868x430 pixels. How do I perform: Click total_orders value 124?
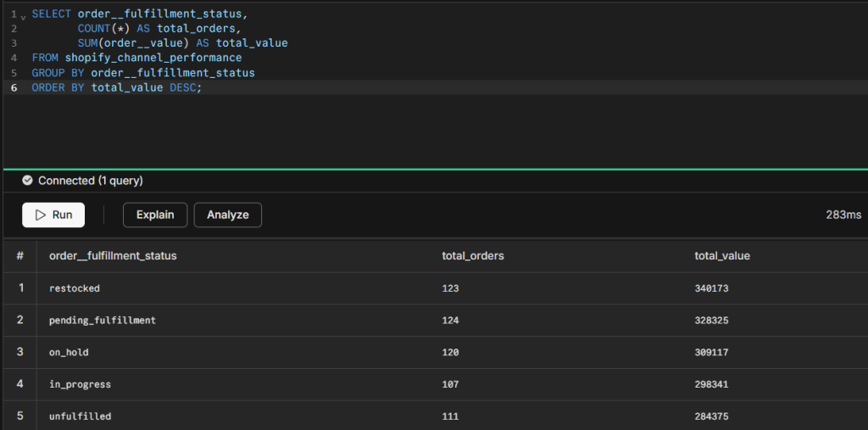click(x=450, y=321)
